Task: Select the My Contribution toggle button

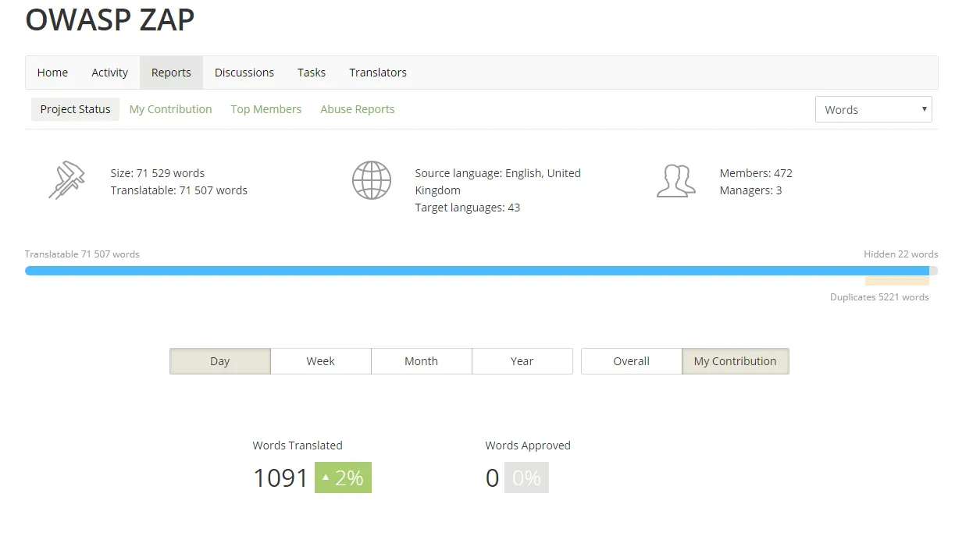Action: (735, 361)
